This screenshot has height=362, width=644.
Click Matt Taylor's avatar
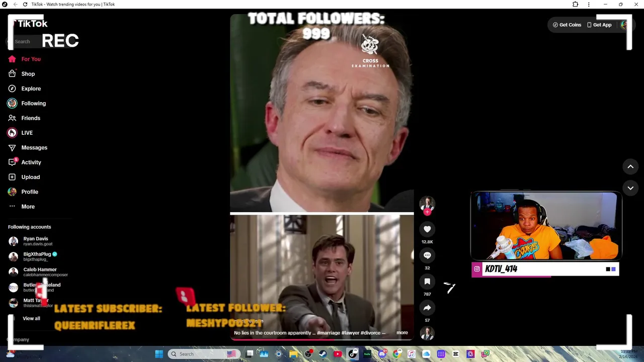click(x=14, y=303)
